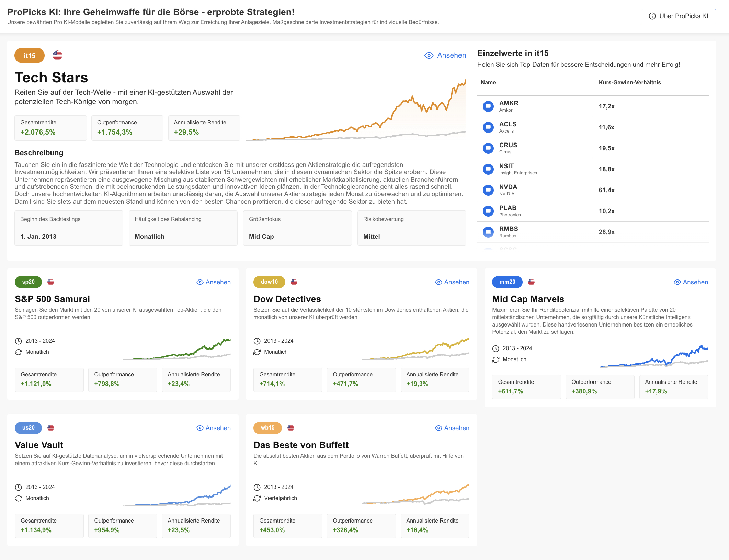The image size is (729, 560).
Task: Click the Value Vault title
Action: pyautogui.click(x=39, y=445)
